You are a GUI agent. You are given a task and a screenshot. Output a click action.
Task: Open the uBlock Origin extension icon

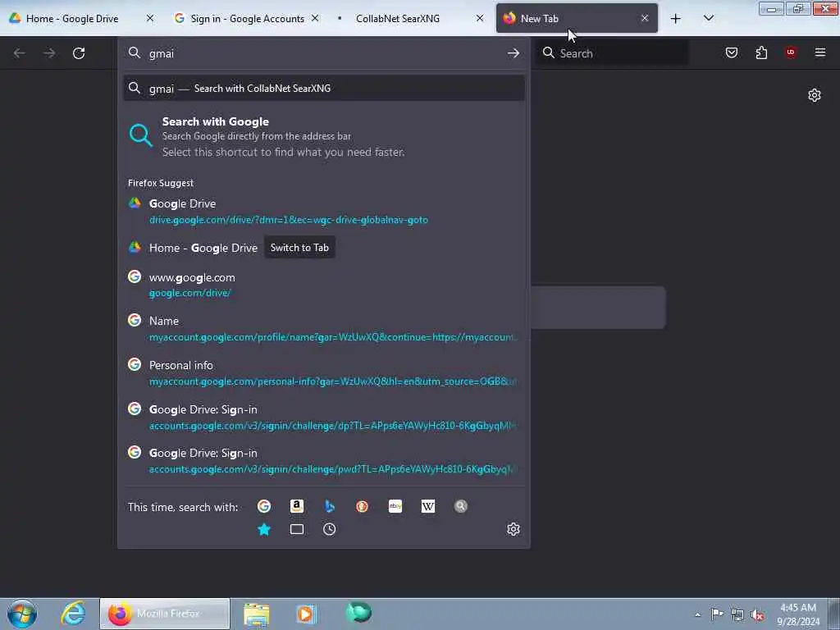pyautogui.click(x=791, y=52)
